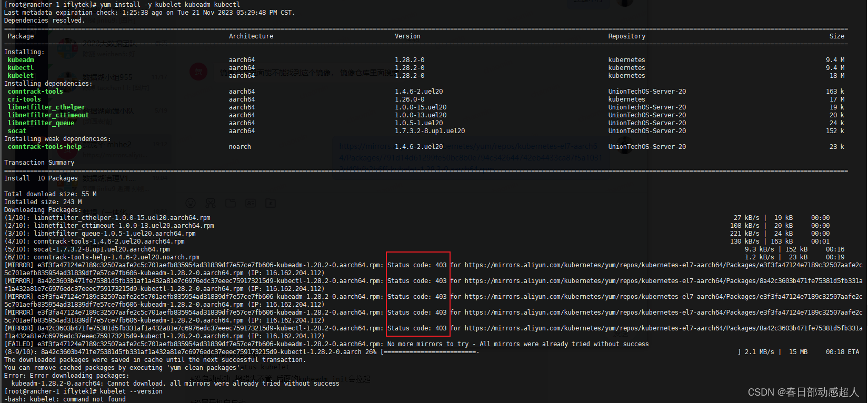
Task: Select the 'libnetfilter_cthelper' package name
Action: (46, 107)
